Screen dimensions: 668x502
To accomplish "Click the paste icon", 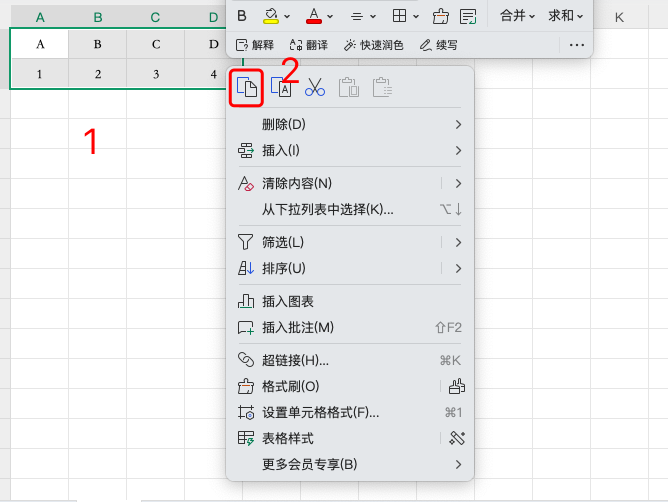I will pos(349,87).
